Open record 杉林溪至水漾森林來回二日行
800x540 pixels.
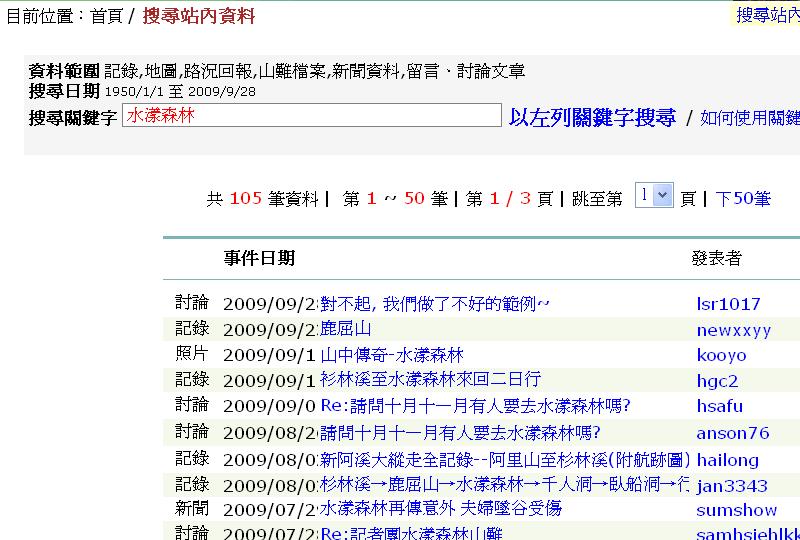click(x=430, y=380)
